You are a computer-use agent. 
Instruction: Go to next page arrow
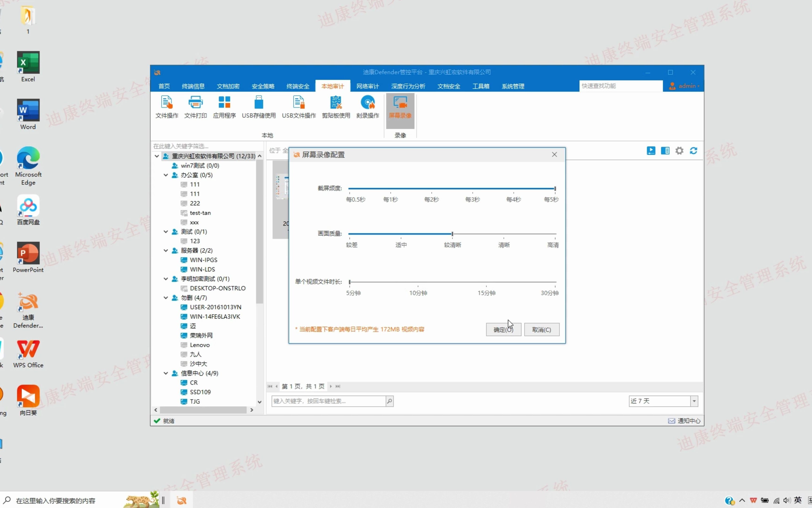331,386
